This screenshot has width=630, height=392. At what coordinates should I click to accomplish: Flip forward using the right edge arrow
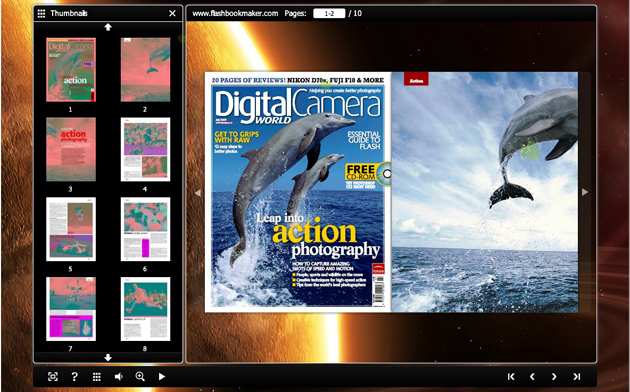point(585,192)
